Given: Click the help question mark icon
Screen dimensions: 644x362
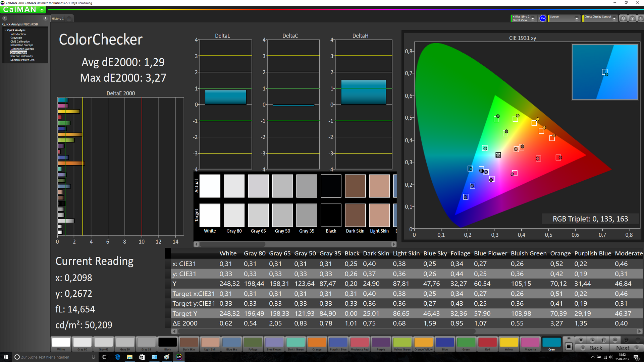Looking at the screenshot, I should pos(632,18).
